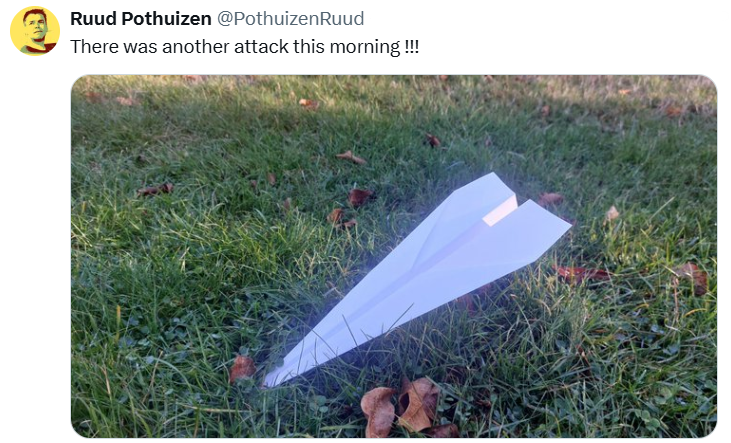The width and height of the screenshot is (731, 443).
Task: Click the folded tail flap of the airplane
Action: click(x=500, y=211)
